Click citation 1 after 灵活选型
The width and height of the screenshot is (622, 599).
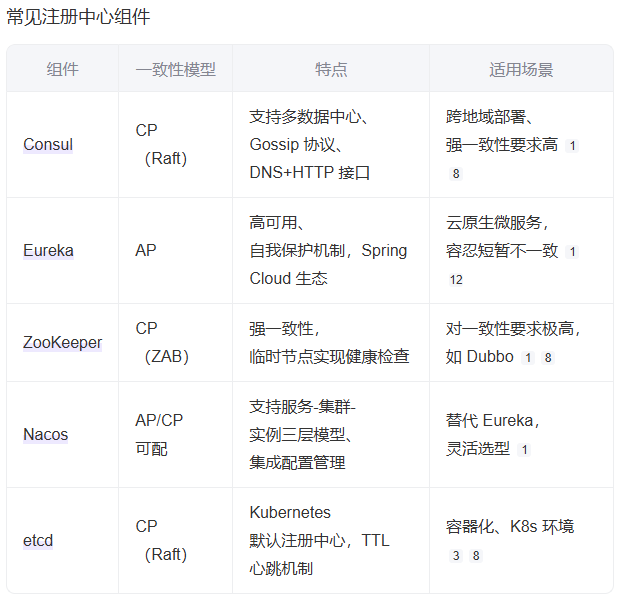[524, 450]
